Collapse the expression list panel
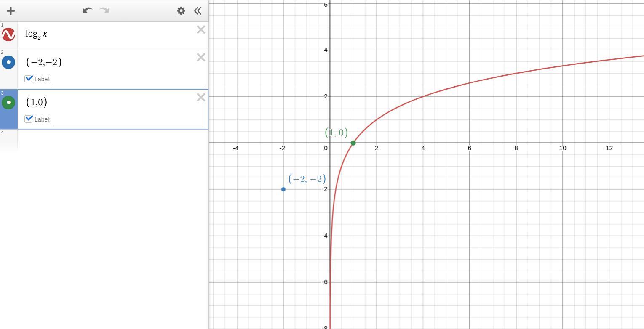 tap(198, 11)
